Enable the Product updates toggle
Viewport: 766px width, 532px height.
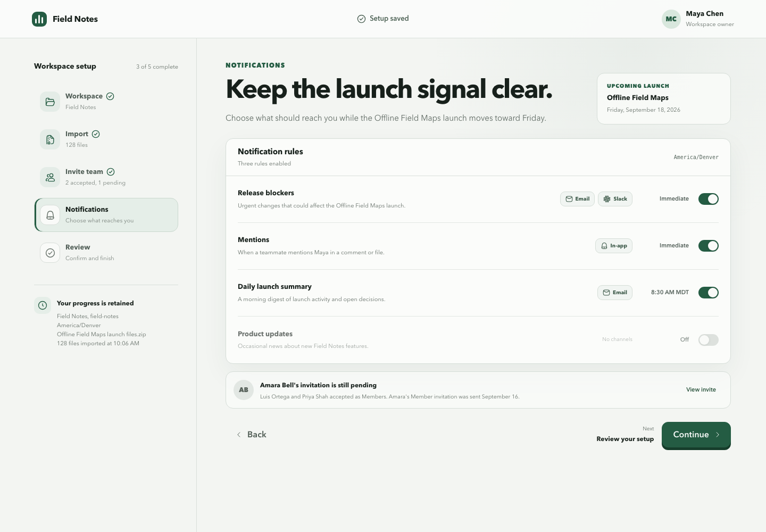click(709, 340)
